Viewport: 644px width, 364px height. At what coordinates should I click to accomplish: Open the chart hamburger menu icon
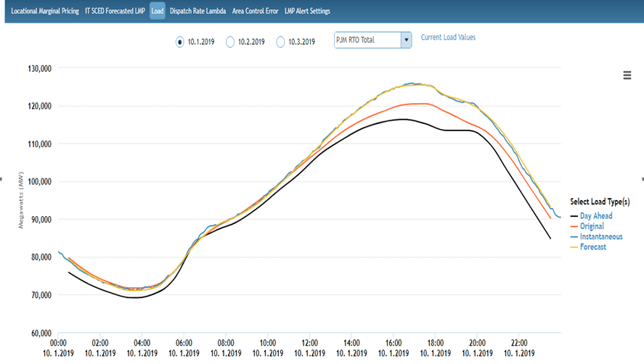627,76
